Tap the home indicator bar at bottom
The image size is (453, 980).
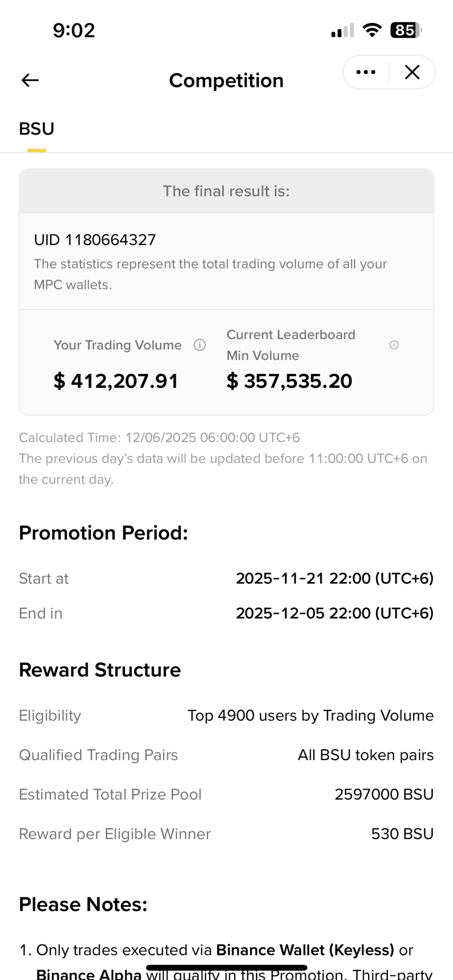click(226, 967)
